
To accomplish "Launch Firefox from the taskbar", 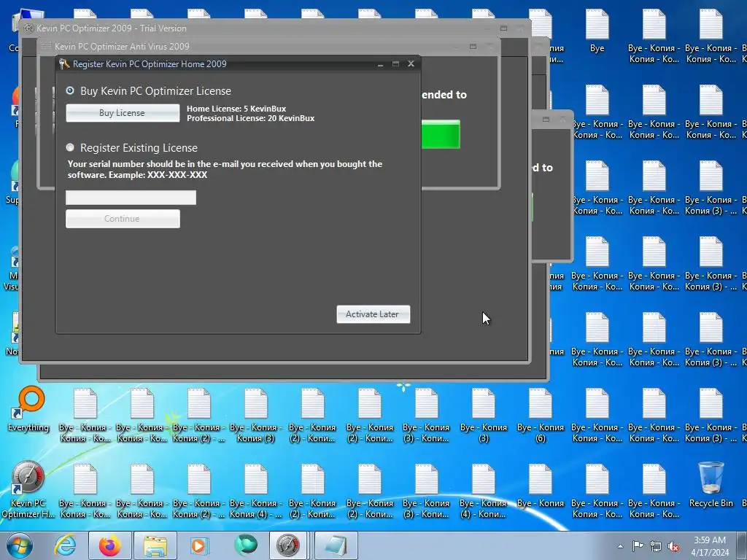I will [109, 545].
